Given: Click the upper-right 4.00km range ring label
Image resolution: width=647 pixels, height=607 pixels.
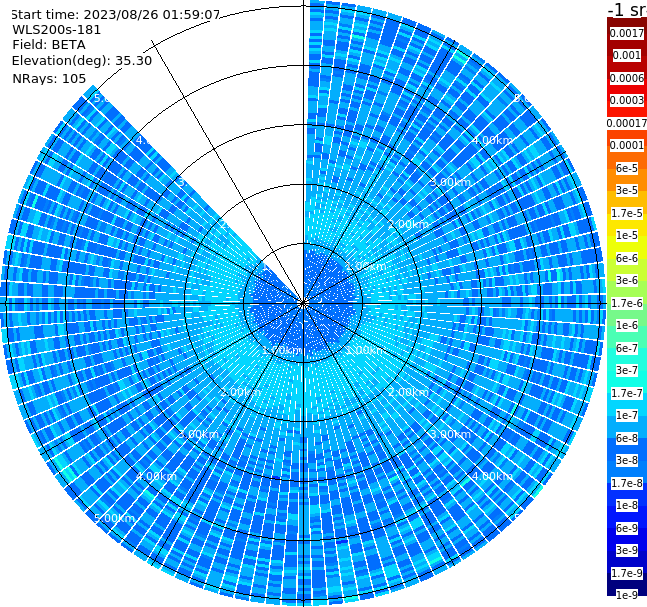Looking at the screenshot, I should 492,140.
